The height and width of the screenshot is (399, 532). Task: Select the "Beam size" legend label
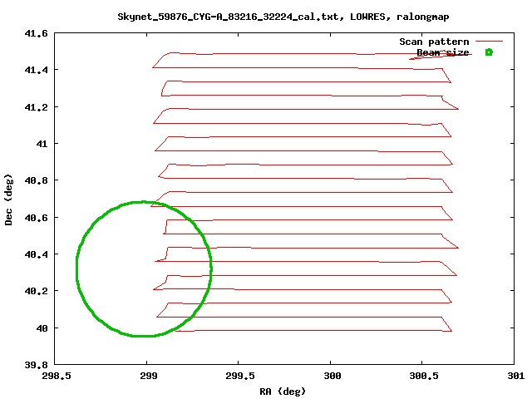coord(443,52)
